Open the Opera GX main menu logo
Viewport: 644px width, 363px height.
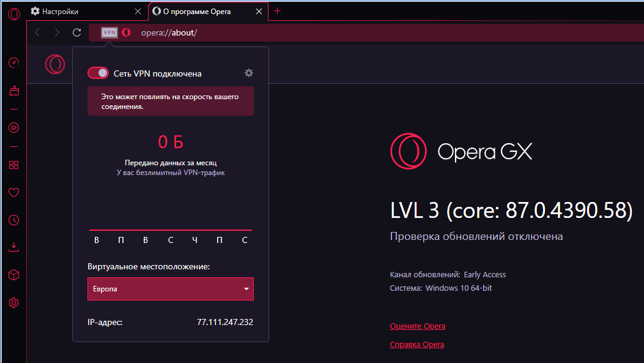pyautogui.click(x=14, y=14)
